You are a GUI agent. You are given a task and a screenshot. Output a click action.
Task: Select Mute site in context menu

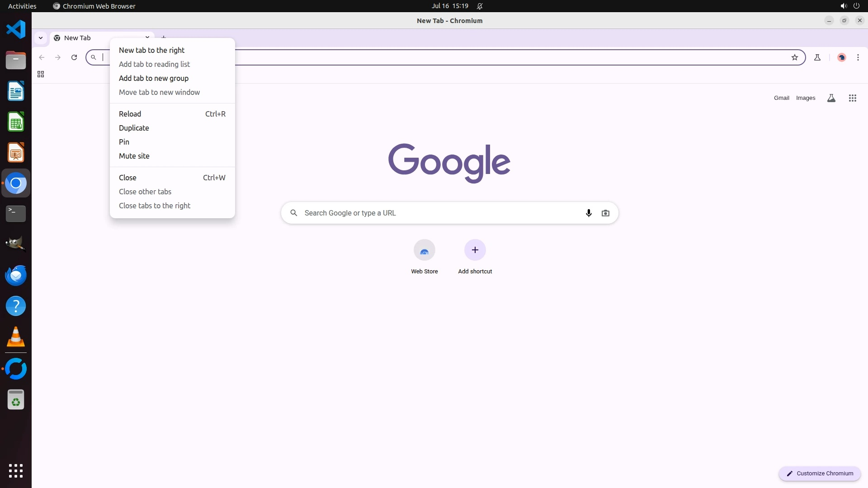point(134,156)
